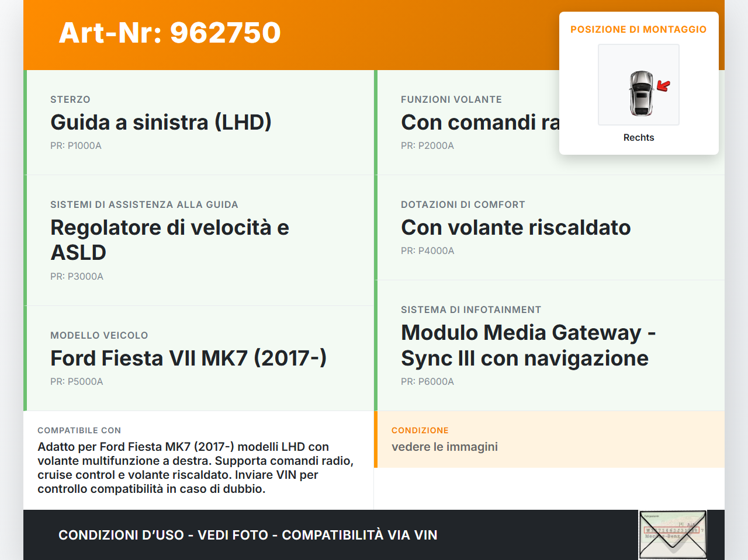Click the 'Condizioni d'uso - vedi foto' footer text
Image resolution: width=748 pixels, height=560 pixels.
pyautogui.click(x=248, y=535)
